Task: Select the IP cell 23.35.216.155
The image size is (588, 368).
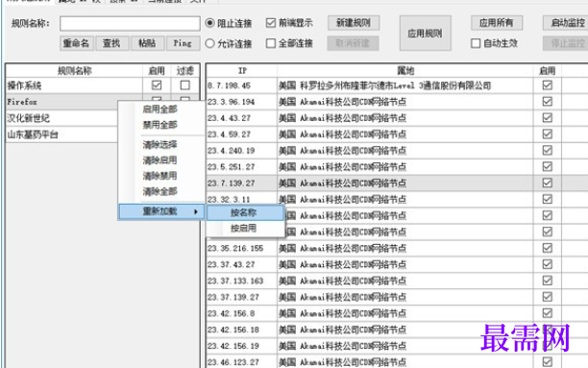Action: coord(242,248)
